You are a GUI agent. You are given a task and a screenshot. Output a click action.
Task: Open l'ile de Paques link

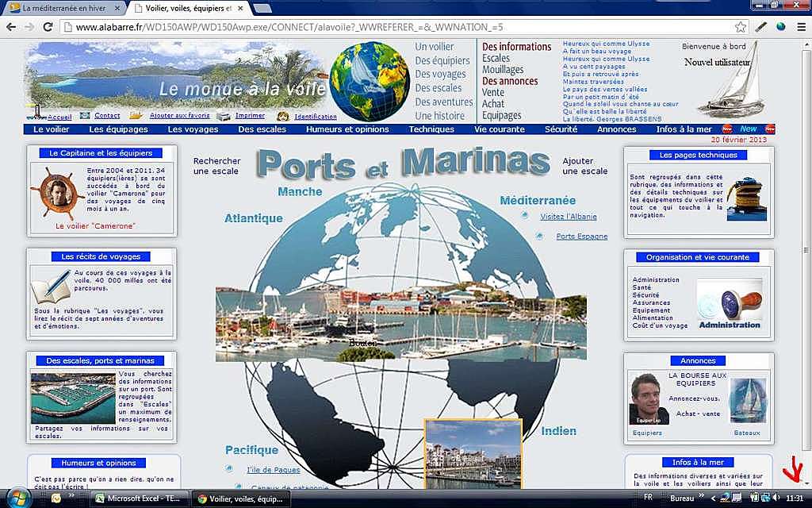(274, 470)
